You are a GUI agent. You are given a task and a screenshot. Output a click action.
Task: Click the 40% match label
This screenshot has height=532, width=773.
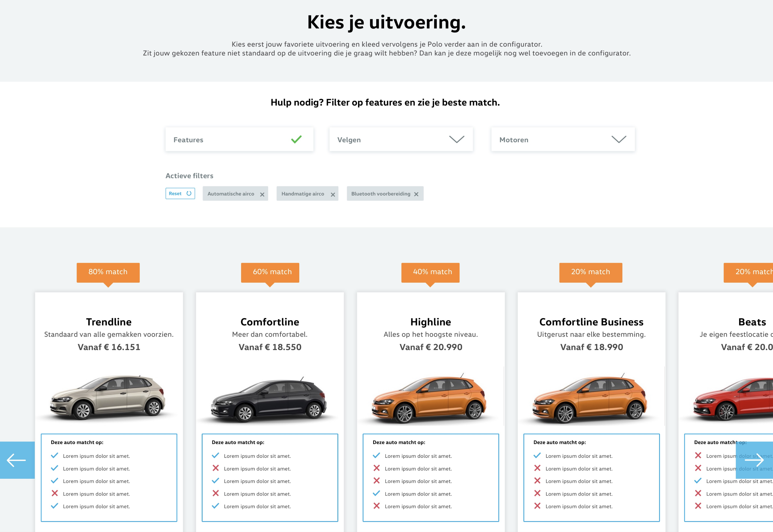[432, 272]
